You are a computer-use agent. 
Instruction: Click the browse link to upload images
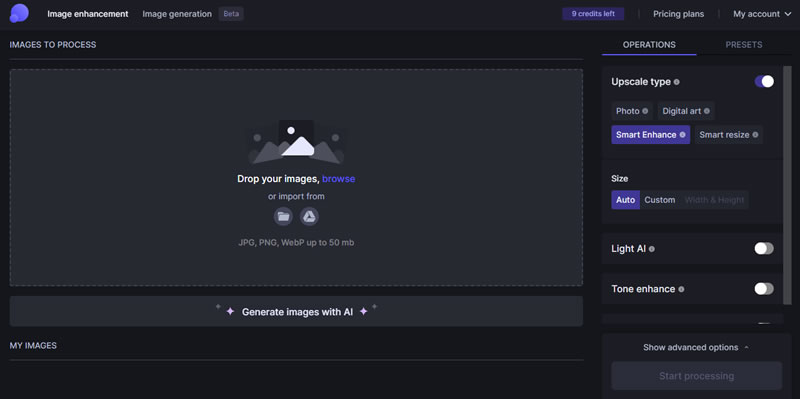point(338,179)
